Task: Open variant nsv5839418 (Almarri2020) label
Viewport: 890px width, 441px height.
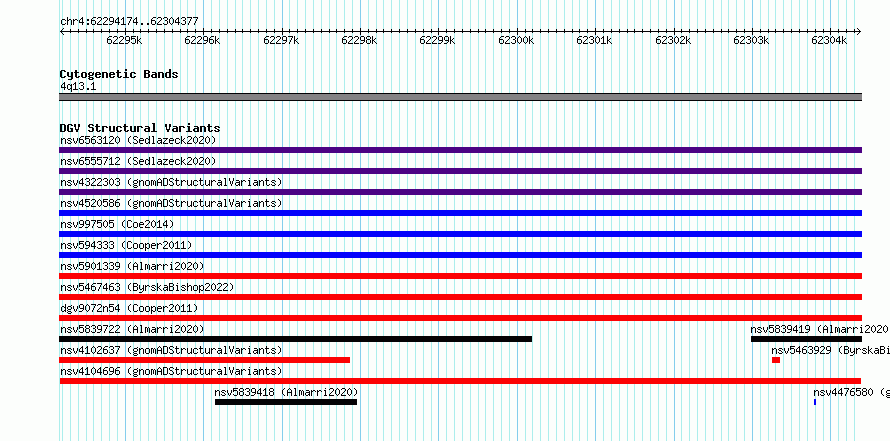Action: click(287, 392)
